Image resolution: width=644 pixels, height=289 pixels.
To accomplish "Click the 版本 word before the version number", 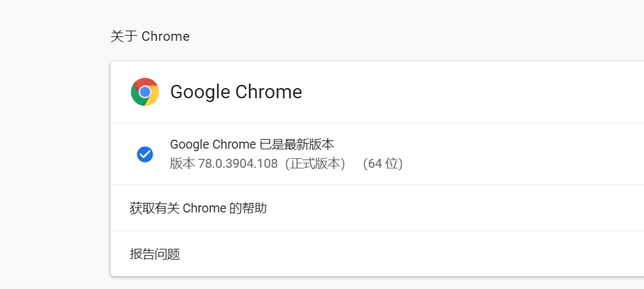I will point(182,164).
